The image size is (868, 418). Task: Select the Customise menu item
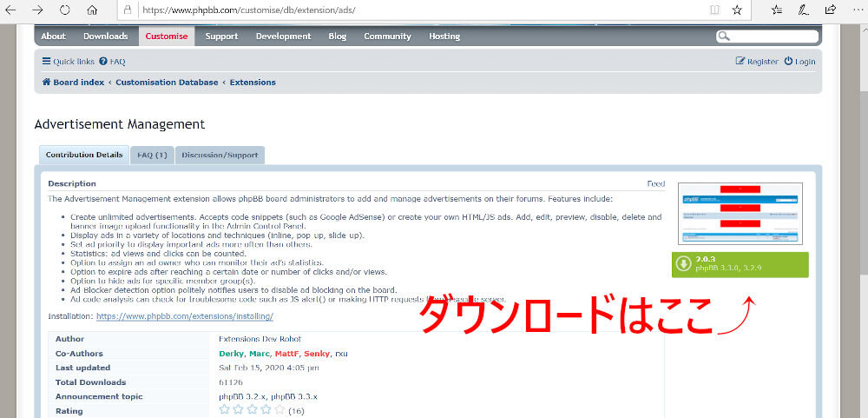click(167, 36)
